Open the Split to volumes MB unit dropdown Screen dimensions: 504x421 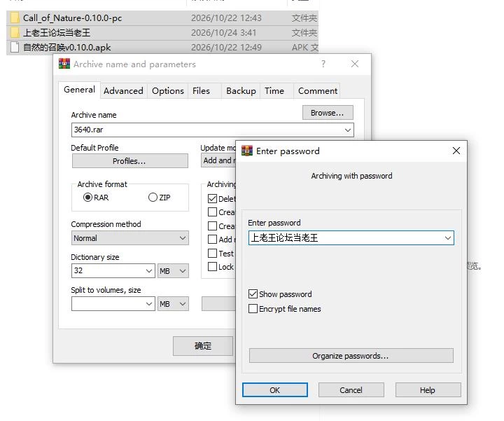tap(173, 304)
